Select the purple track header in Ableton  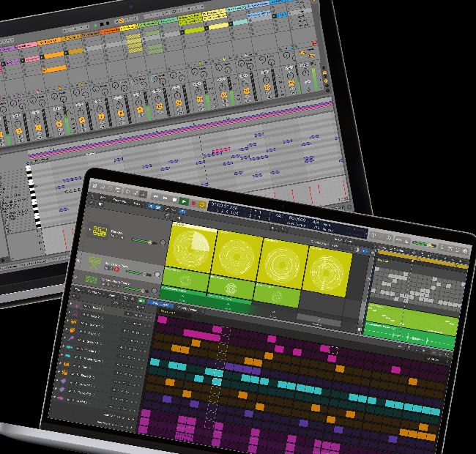(9, 49)
